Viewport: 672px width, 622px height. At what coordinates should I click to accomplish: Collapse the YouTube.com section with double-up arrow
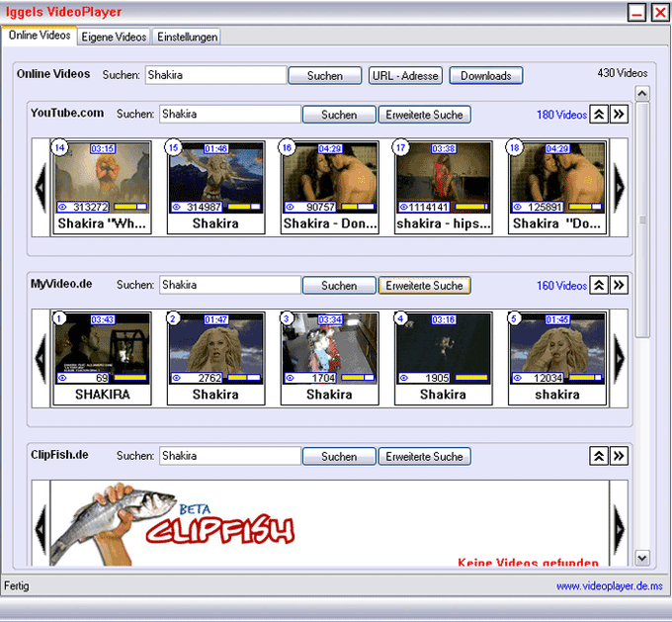coord(599,114)
